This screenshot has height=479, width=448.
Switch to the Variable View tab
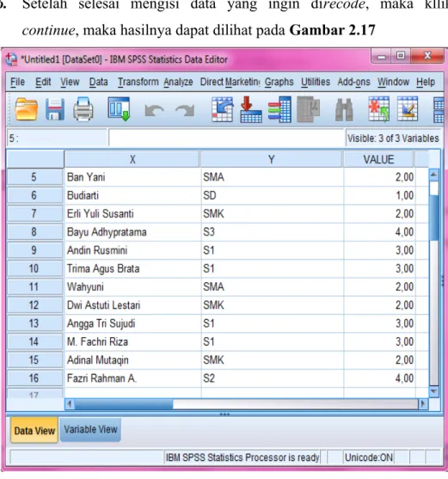tap(90, 430)
